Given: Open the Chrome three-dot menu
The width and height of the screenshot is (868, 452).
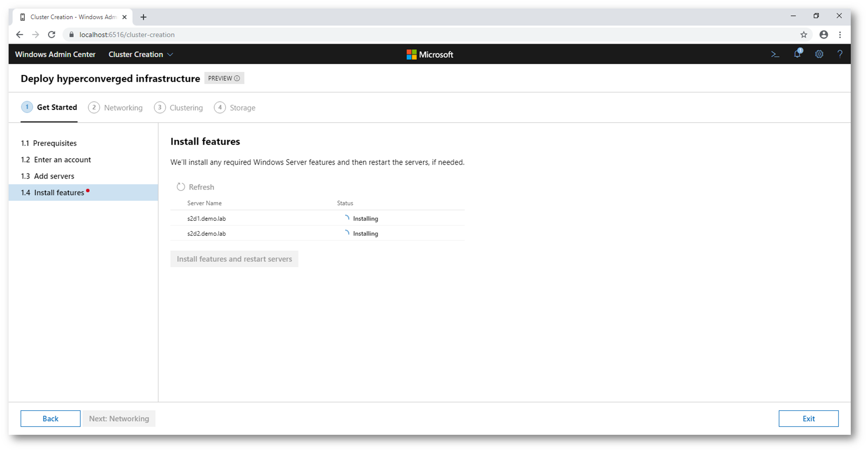Looking at the screenshot, I should [x=840, y=35].
